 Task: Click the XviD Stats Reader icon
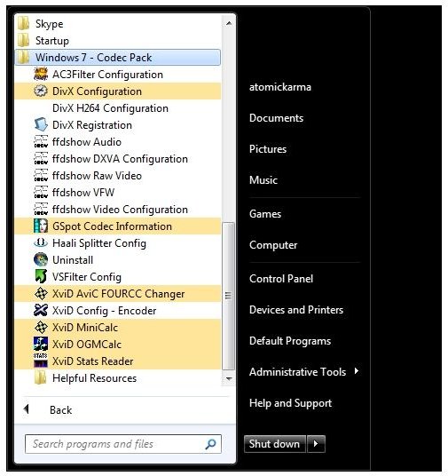click(x=41, y=361)
